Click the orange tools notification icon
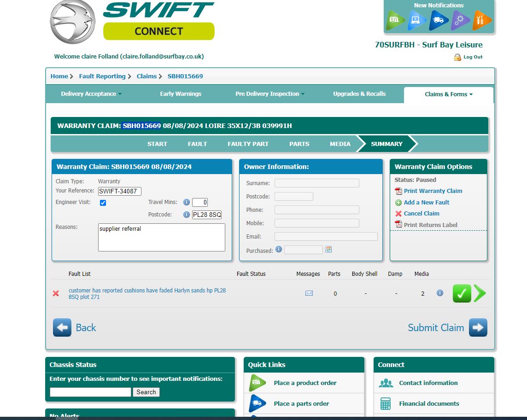 click(481, 20)
